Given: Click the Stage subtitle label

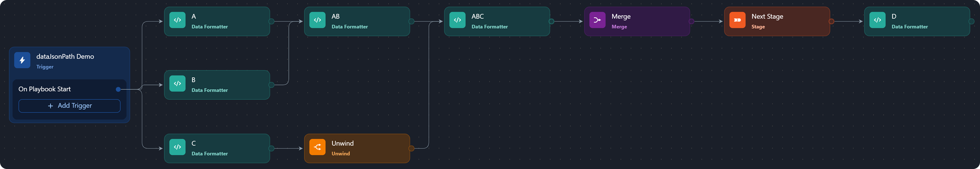Looking at the screenshot, I should (758, 27).
